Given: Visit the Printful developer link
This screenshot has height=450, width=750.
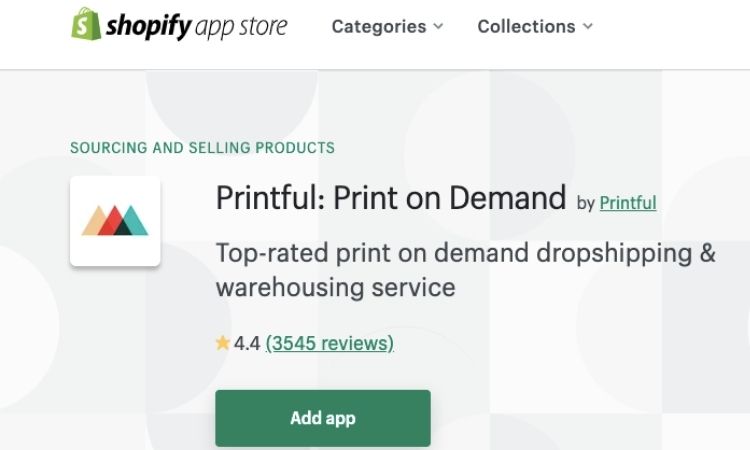Looking at the screenshot, I should click(628, 203).
